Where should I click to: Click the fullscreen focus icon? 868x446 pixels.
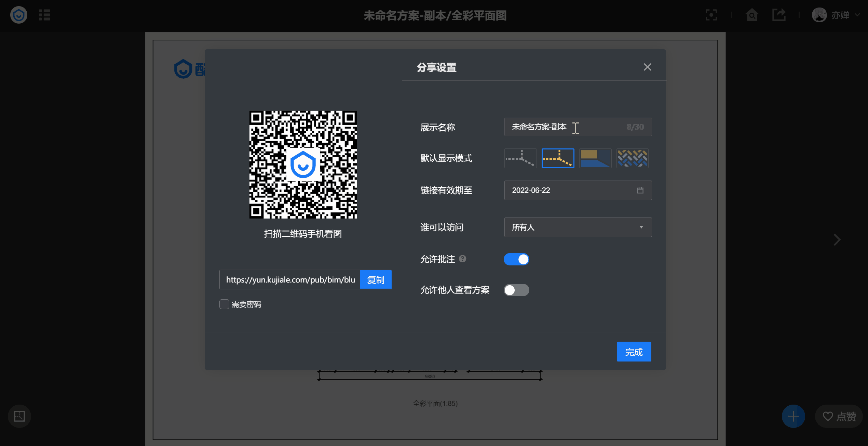click(711, 15)
